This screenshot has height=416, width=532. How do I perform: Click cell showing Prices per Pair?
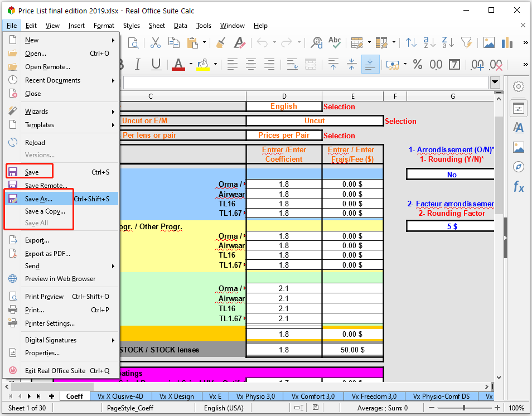click(x=284, y=136)
